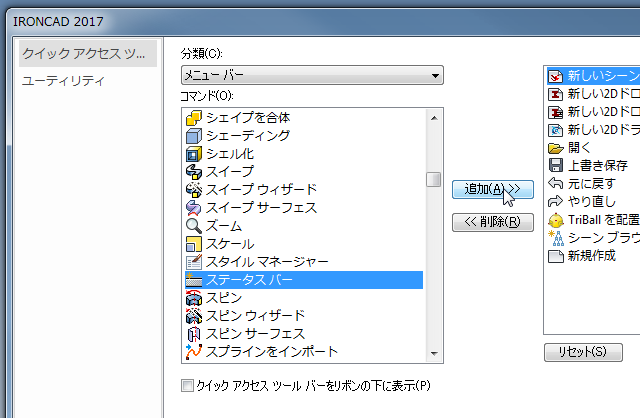Viewport: 640px width, 418px height.
Task: Select the スピン ウィザード icon
Action: tap(194, 316)
